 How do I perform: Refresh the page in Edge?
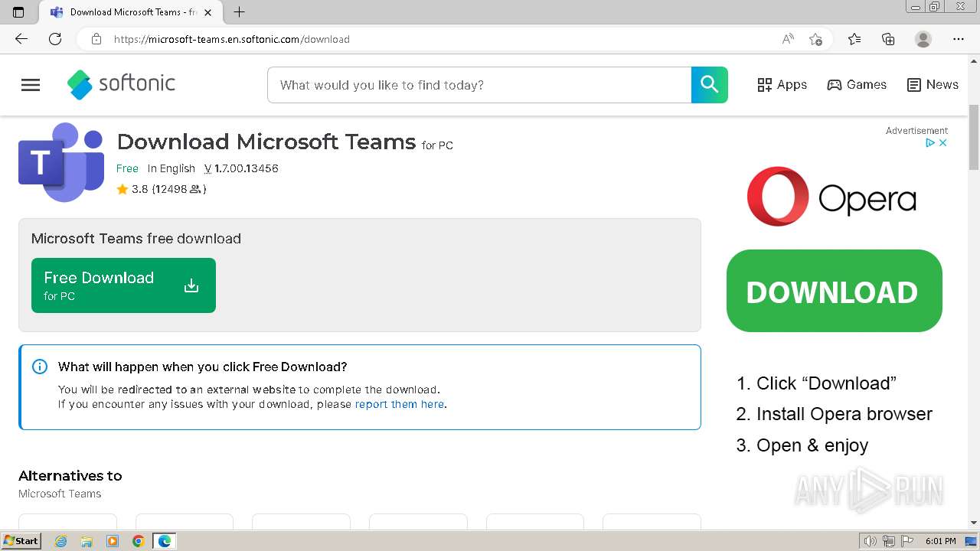click(55, 39)
